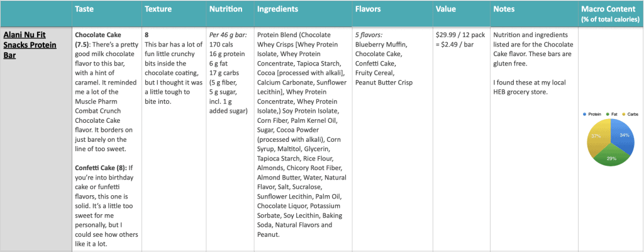Click the yellow Carbs legend dot

tap(623, 114)
